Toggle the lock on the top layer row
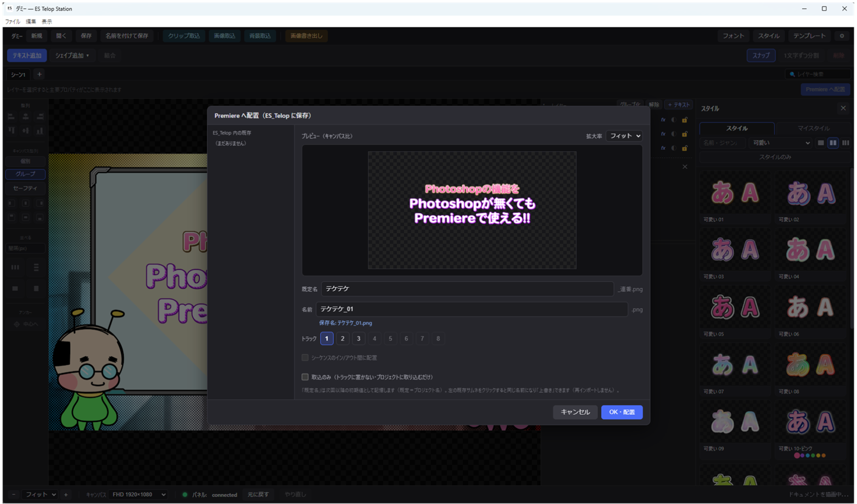 (x=684, y=120)
